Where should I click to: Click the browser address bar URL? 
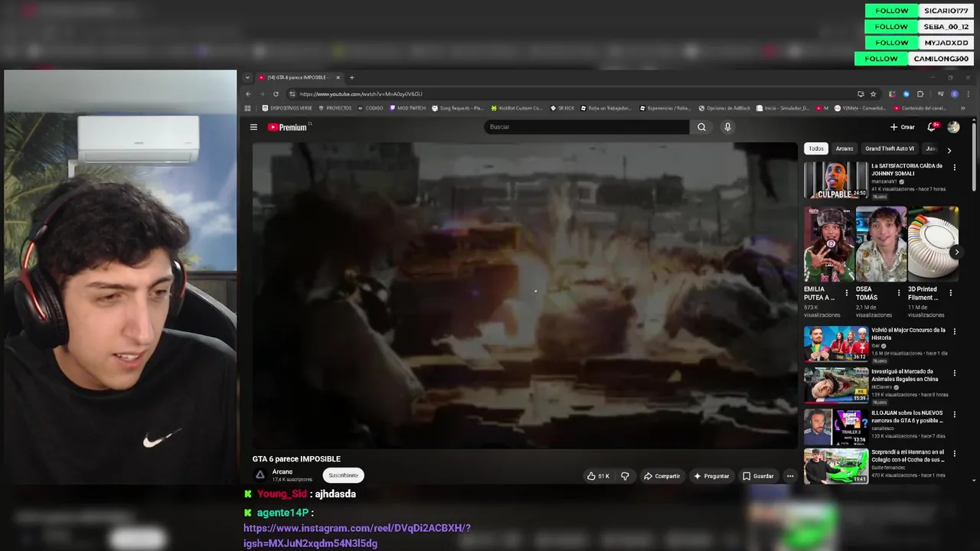[x=361, y=94]
